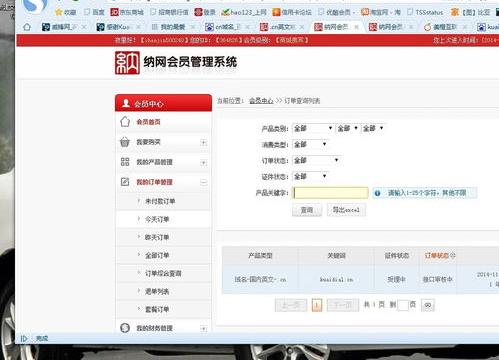499x360 pixels.
Task: Click the 我的产品管理 grid icon
Action: [x=125, y=162]
